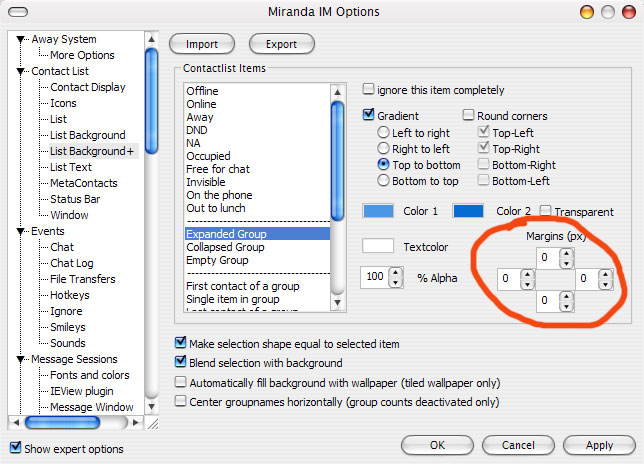Open the Color 1 swatch

tap(378, 211)
